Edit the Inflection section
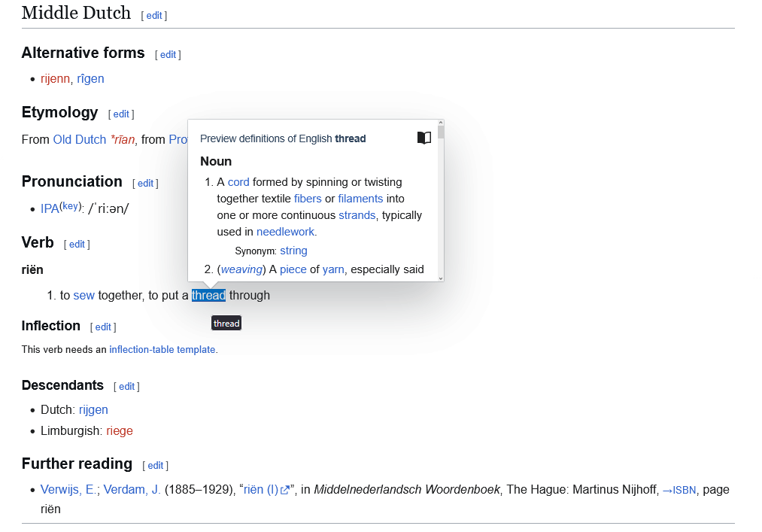762x532 pixels. tap(103, 327)
